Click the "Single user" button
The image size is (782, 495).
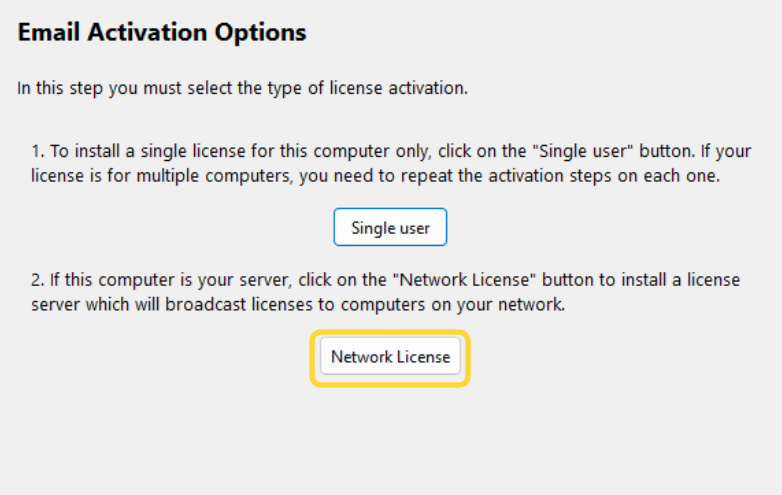[390, 228]
